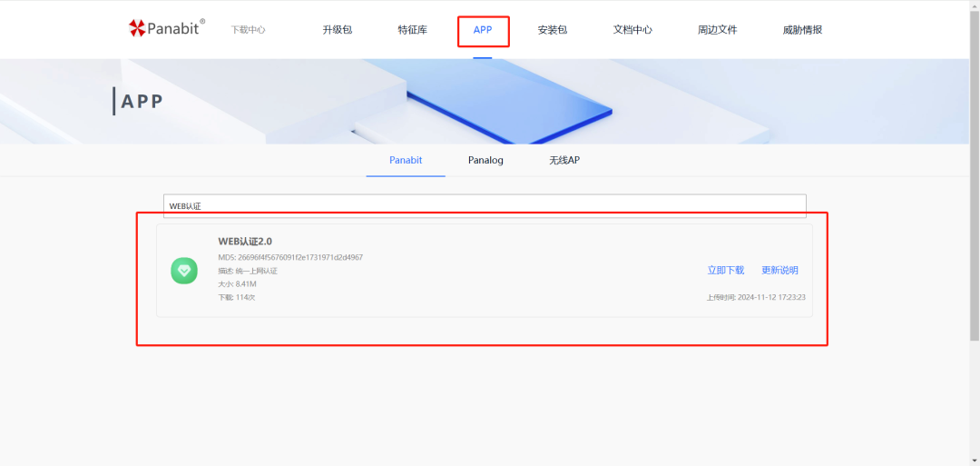Open the 升级包 menu item
Image resolution: width=980 pixels, height=466 pixels.
338,29
